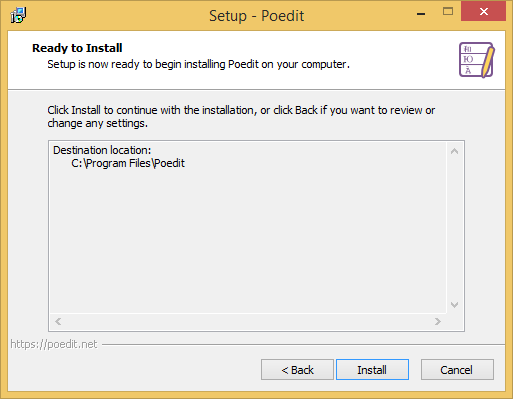Close the Setup window with the red X
513x399 pixels.
(x=483, y=12)
